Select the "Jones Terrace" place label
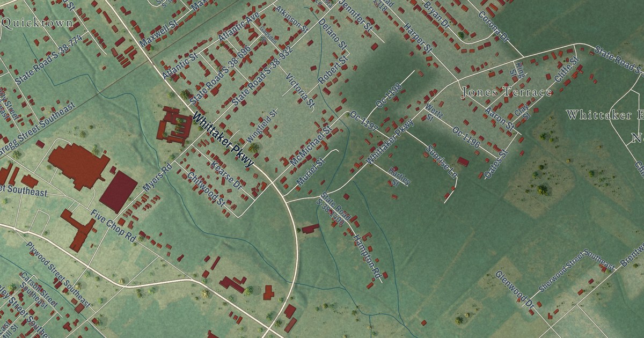Viewport: 644px width, 338px height. click(x=507, y=92)
